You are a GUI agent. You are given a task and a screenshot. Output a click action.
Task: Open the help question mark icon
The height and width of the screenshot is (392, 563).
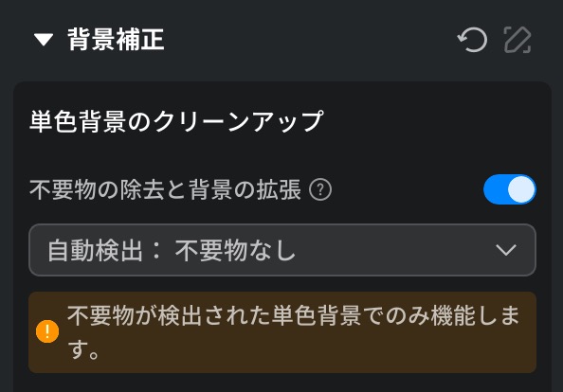click(x=320, y=189)
